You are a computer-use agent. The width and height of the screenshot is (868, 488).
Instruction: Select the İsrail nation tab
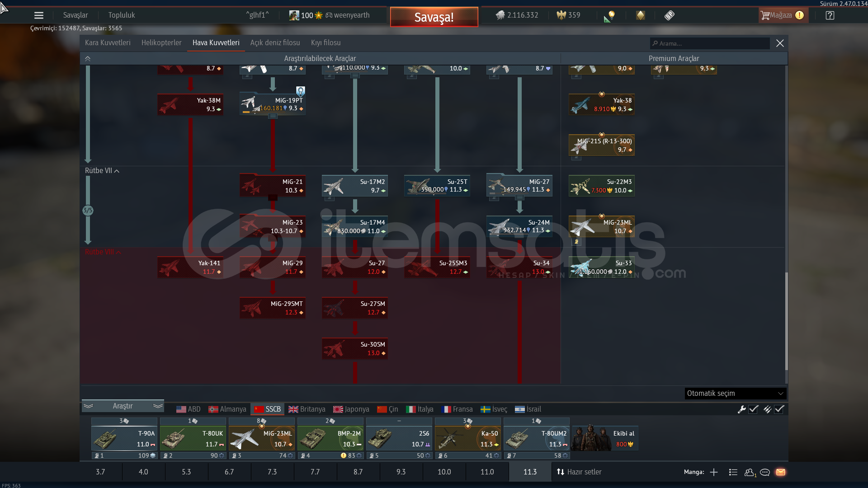(528, 409)
